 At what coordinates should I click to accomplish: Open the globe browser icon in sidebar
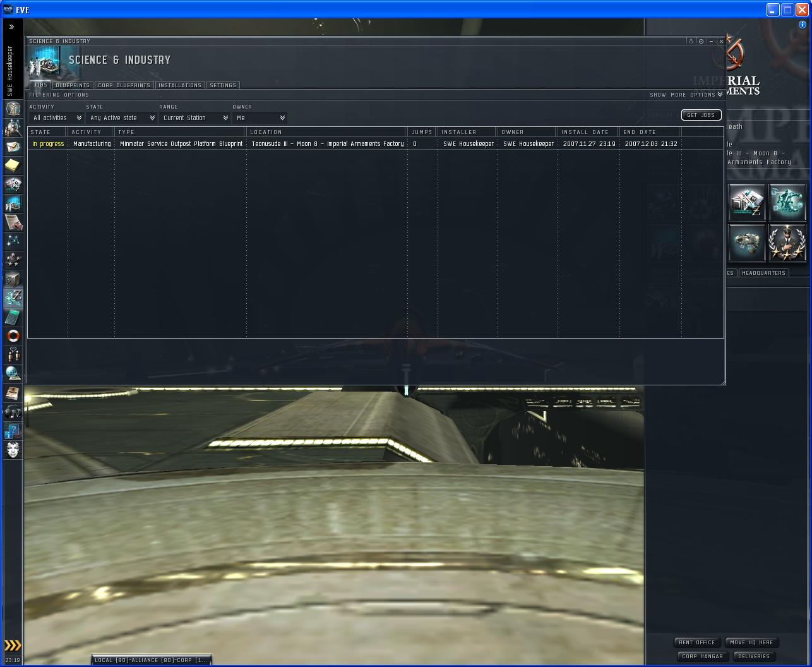(13, 374)
